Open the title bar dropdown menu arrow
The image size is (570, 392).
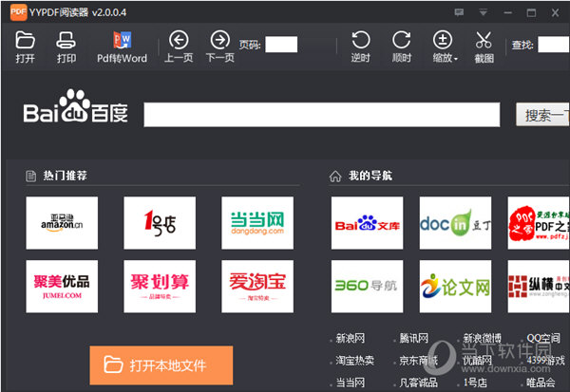(484, 12)
